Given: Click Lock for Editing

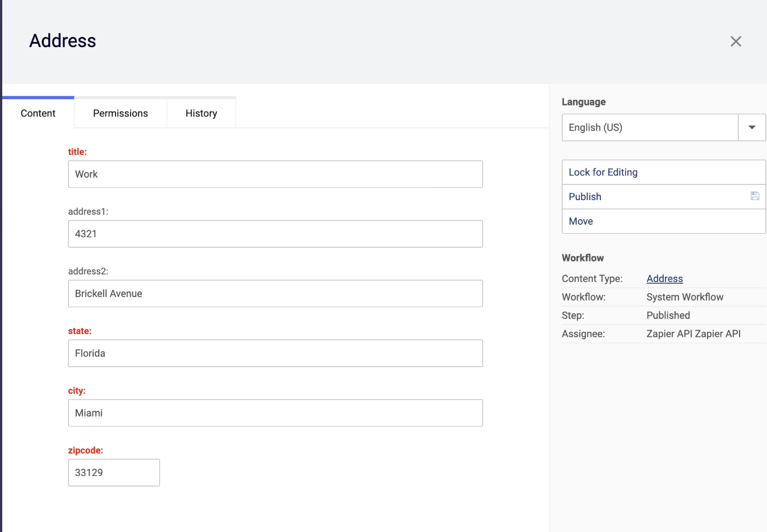Looking at the screenshot, I should (664, 172).
